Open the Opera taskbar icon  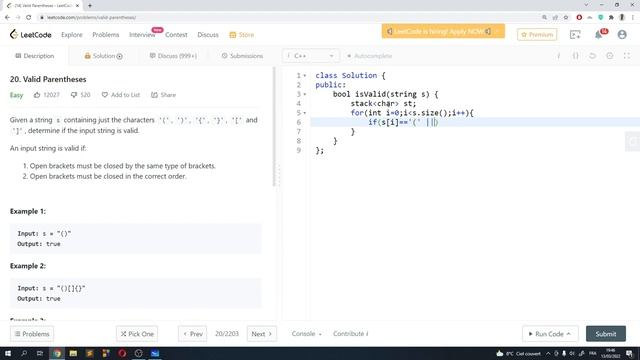pos(122,353)
